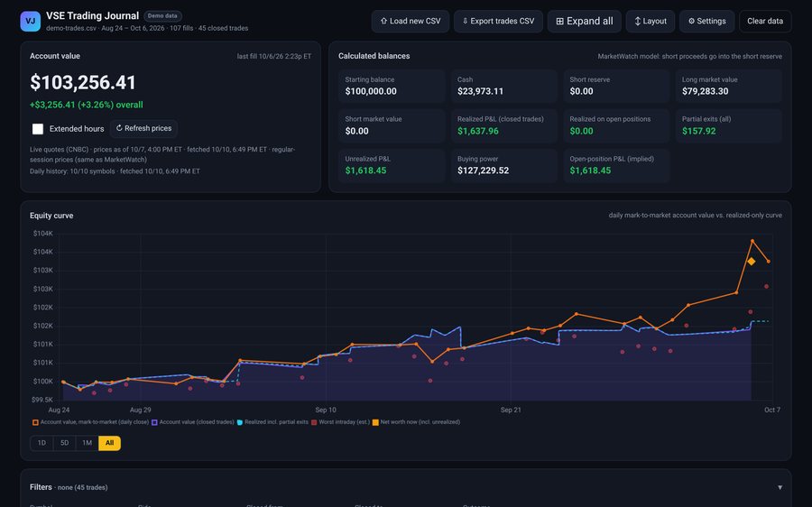Click the Equity curve heading
This screenshot has width=812, height=507.
point(51,216)
